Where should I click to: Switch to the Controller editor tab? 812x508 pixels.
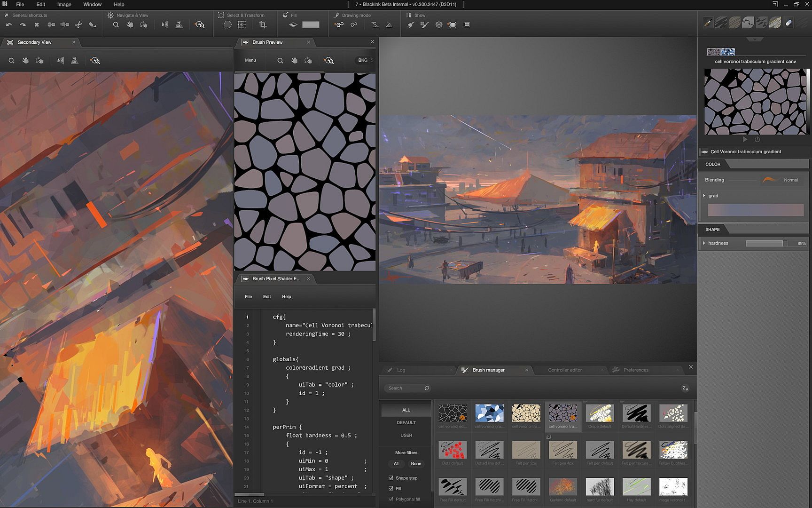[564, 370]
